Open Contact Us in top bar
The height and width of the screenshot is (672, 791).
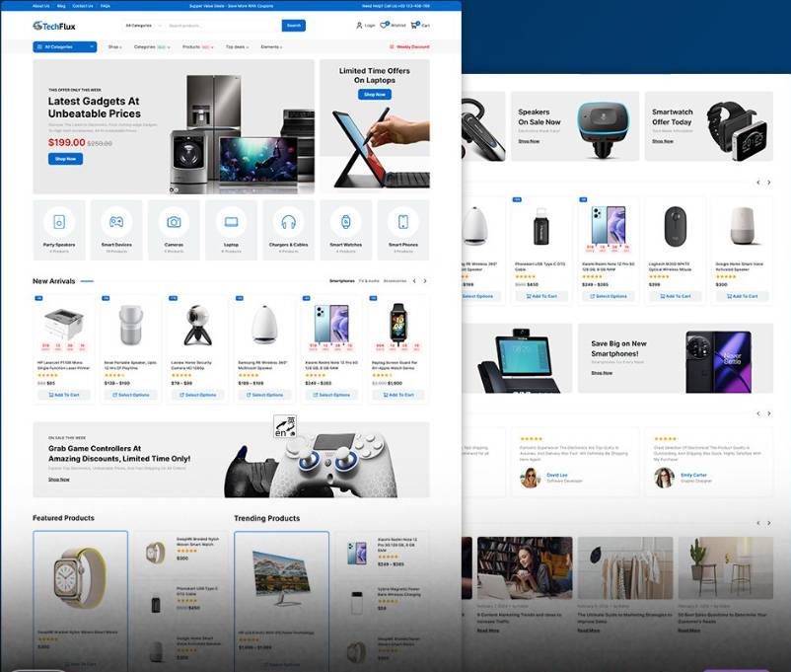[83, 6]
